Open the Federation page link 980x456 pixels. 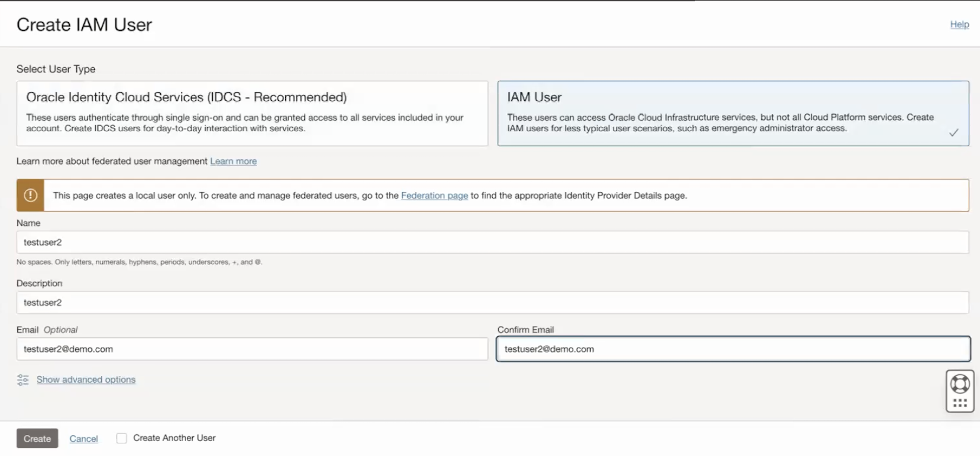(434, 195)
